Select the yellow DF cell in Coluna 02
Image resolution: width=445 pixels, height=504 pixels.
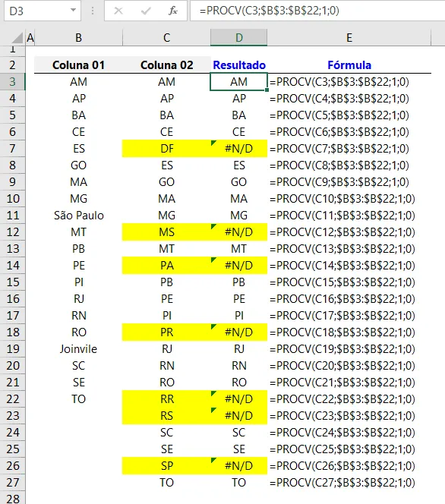coord(166,149)
